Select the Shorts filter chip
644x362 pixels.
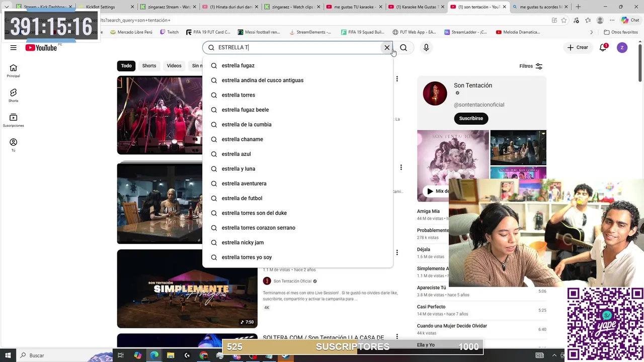[x=149, y=66]
